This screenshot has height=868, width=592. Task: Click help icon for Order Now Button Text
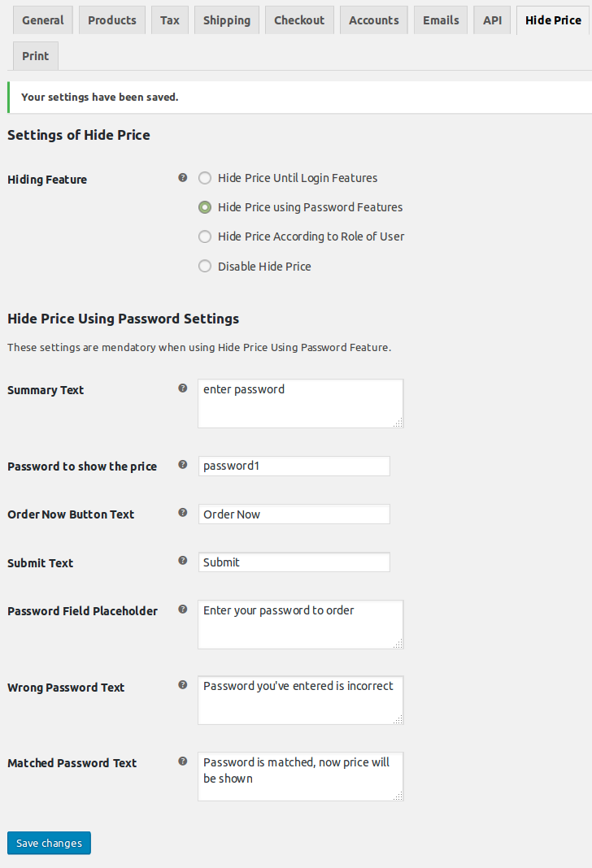point(183,513)
